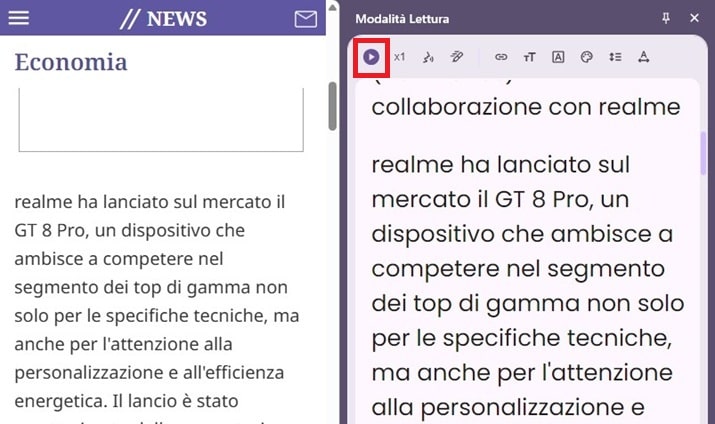Viewport: 715px width, 424px height.
Task: Open the text size option
Action: [x=529, y=57]
